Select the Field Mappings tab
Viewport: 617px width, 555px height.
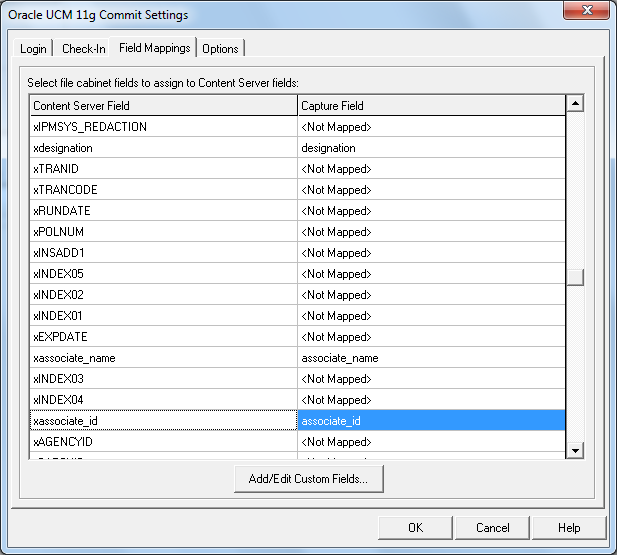(154, 47)
